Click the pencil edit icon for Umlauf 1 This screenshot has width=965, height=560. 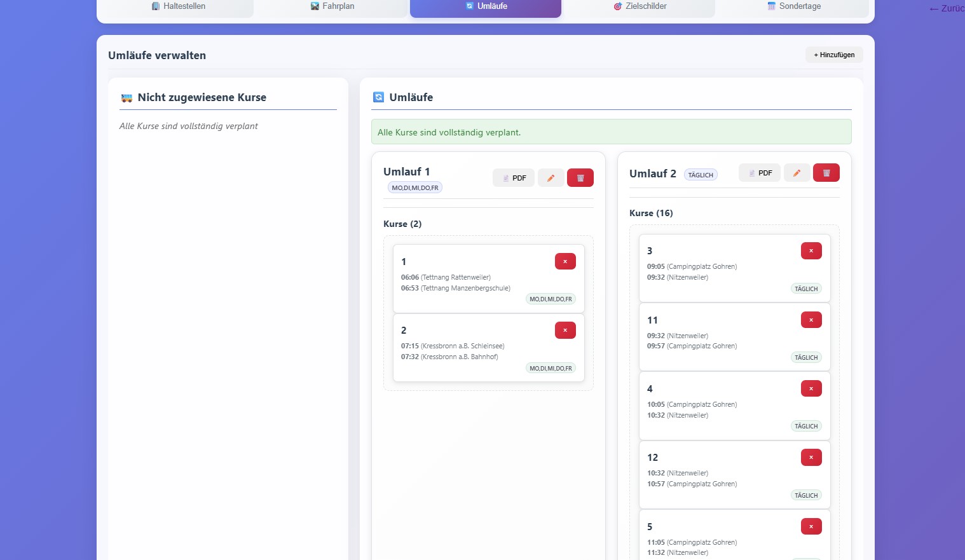click(551, 177)
